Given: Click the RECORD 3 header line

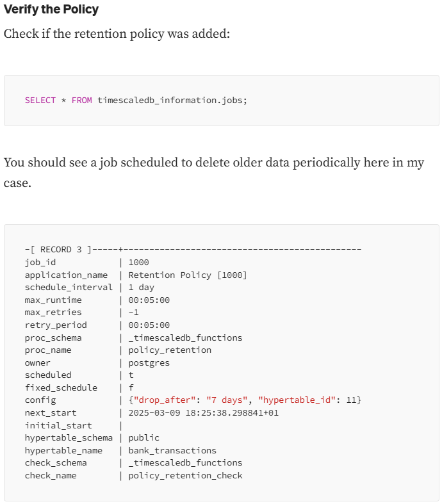Looking at the screenshot, I should point(193,250).
